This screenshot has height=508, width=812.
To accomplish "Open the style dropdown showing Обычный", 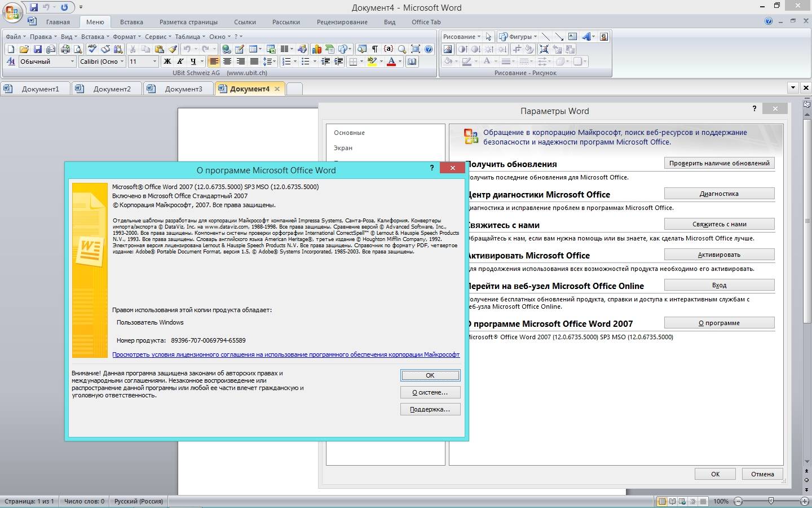I will coord(72,62).
